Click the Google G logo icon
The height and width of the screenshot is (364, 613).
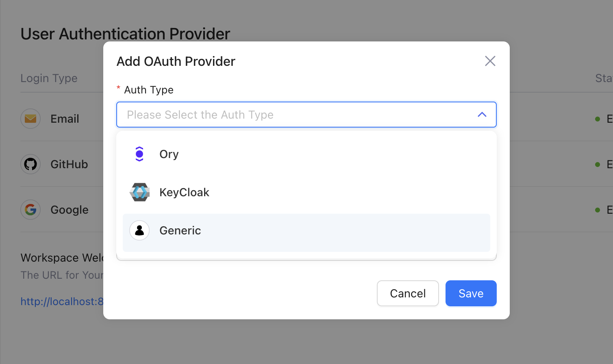[x=30, y=210]
